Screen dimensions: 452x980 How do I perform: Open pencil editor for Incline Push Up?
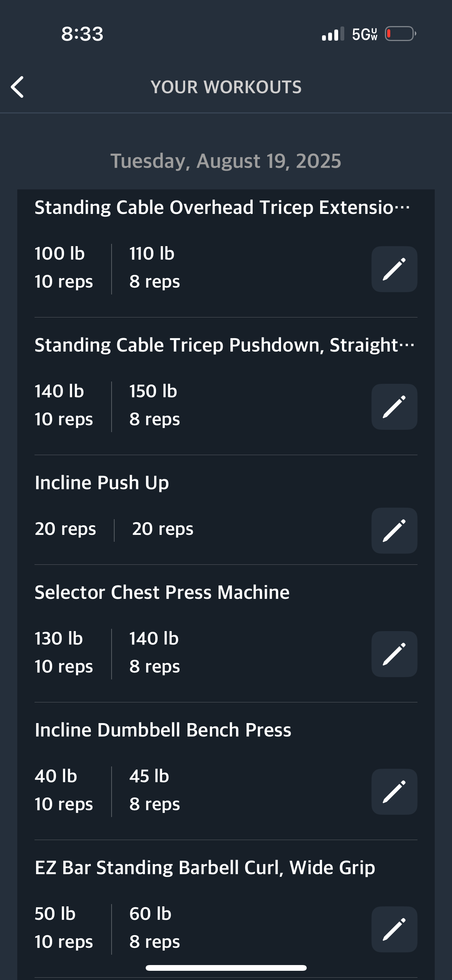[x=394, y=531]
